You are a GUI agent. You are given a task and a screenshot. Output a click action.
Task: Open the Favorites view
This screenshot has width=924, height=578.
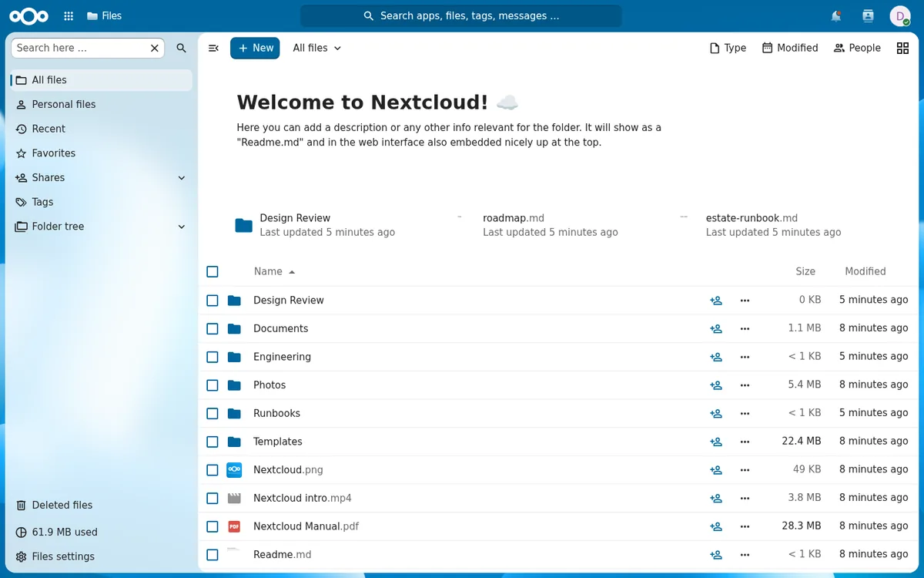(101, 153)
